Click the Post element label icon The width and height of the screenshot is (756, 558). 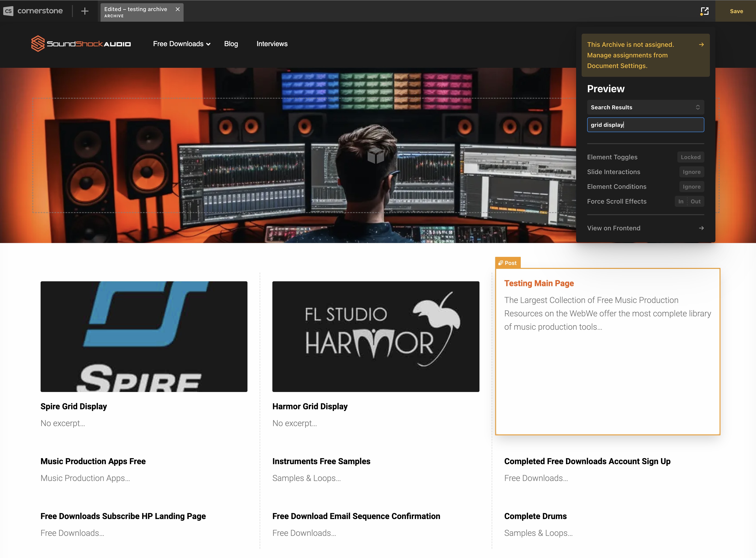501,263
